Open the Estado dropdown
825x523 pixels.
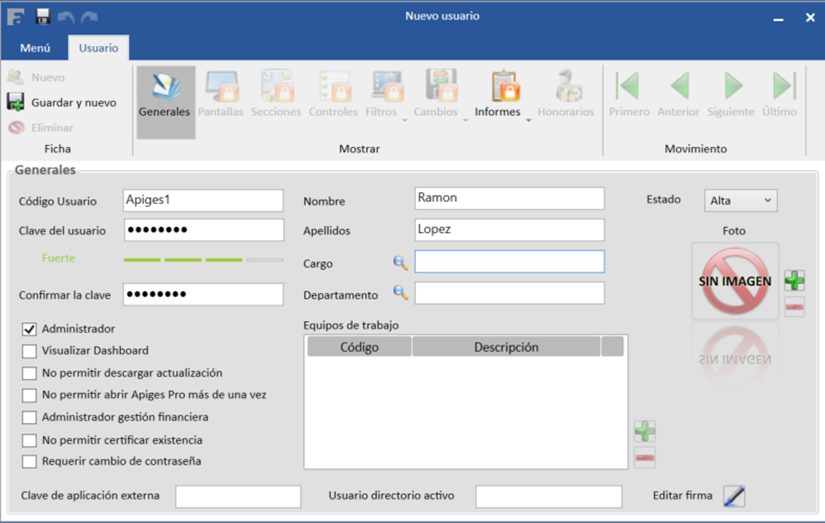coord(740,201)
